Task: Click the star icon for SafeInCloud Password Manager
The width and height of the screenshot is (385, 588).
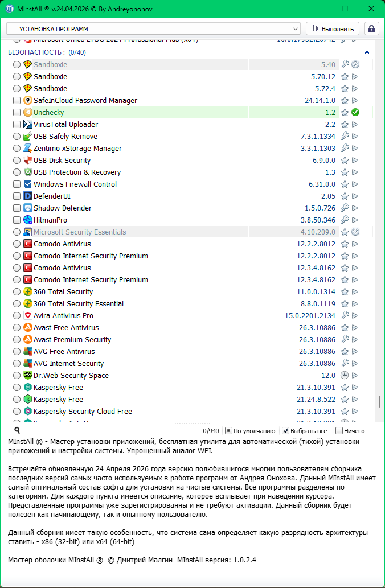Action: point(345,101)
